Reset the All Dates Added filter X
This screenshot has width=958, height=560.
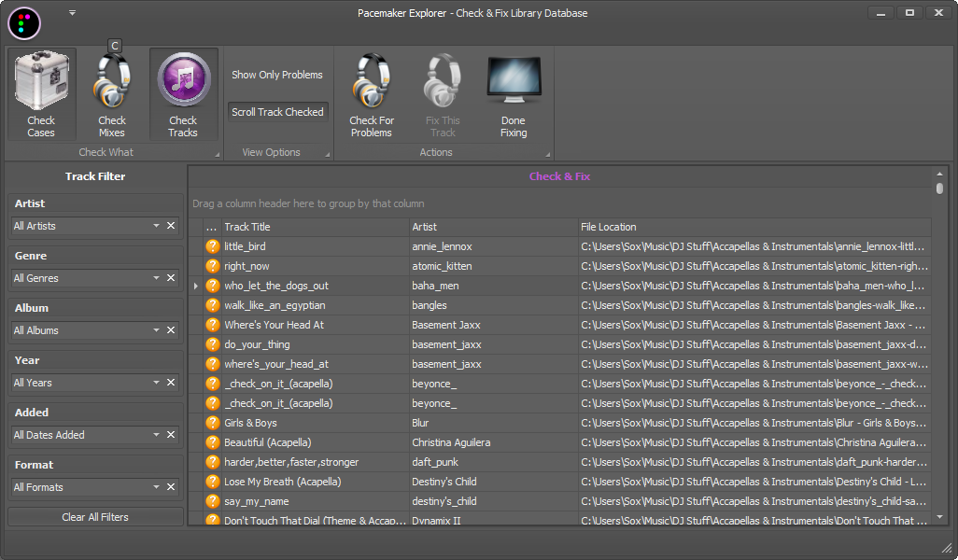click(171, 434)
